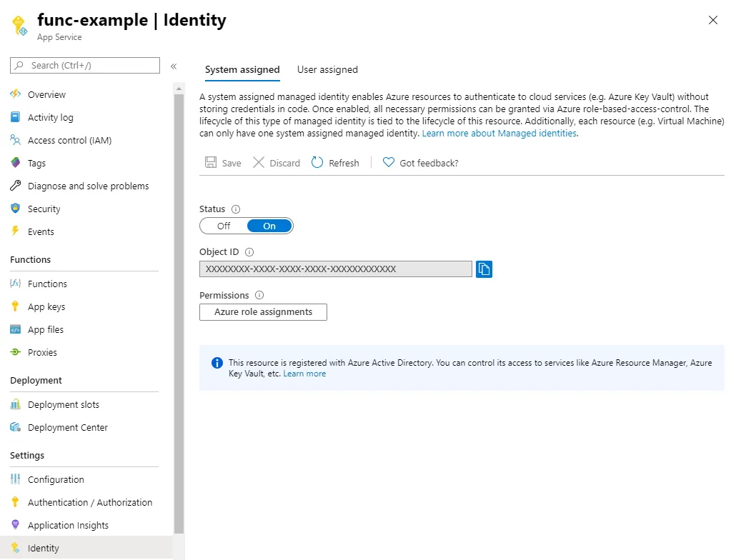Click the Refresh icon in toolbar
This screenshot has width=731, height=560.
318,163
